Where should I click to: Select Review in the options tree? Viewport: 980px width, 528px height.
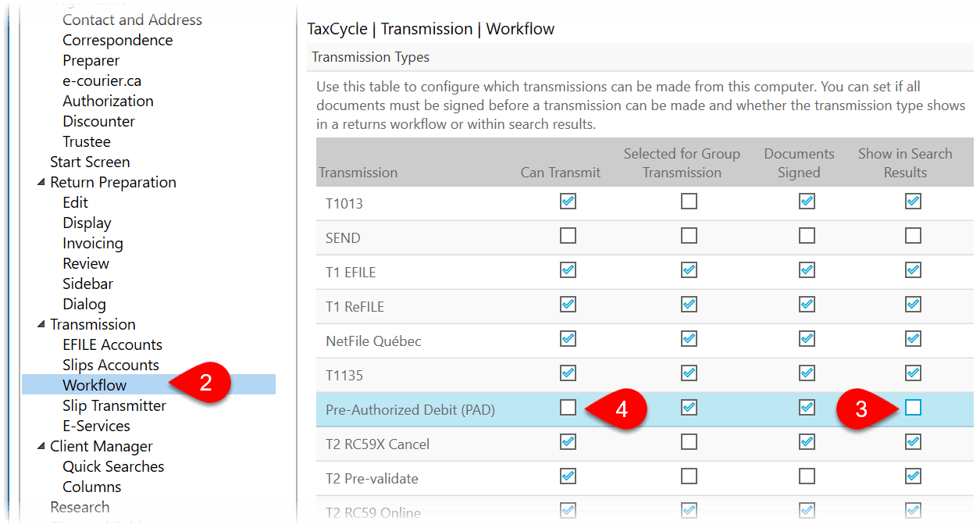tap(86, 263)
